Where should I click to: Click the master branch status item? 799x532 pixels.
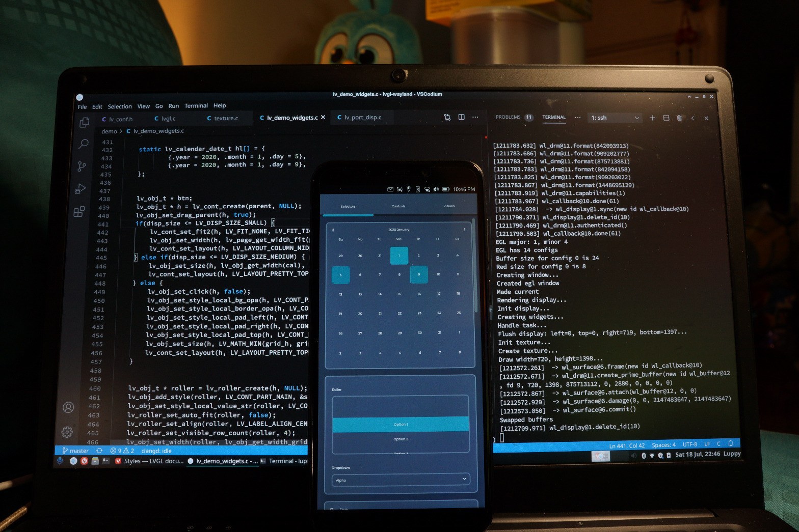[x=75, y=451]
